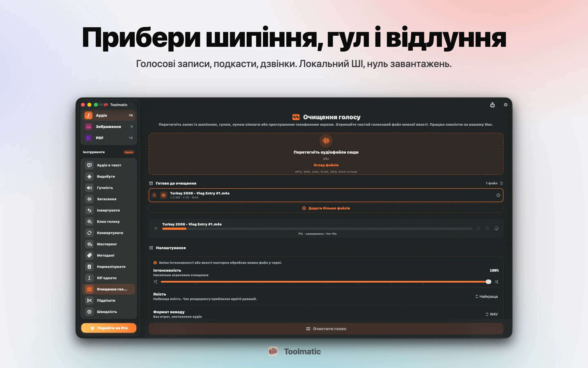Select the Мастеринг tool
Screen dimensions: 588x368
tap(109, 244)
